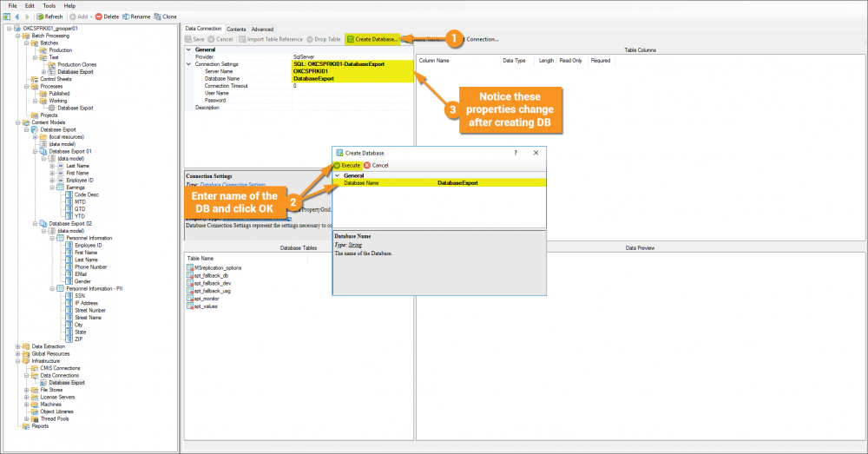Select the Production folder icon under Batches
Viewport: 868px width, 454px height.
[43, 49]
